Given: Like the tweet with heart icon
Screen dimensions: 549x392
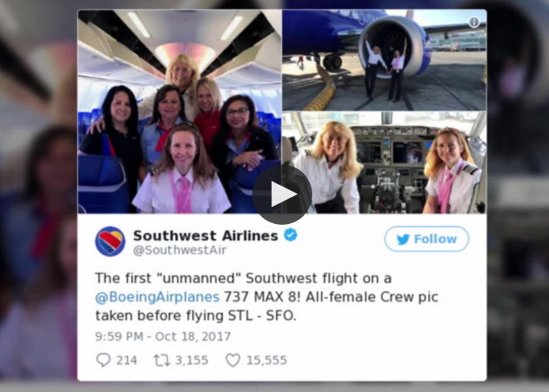Looking at the screenshot, I should [x=233, y=360].
